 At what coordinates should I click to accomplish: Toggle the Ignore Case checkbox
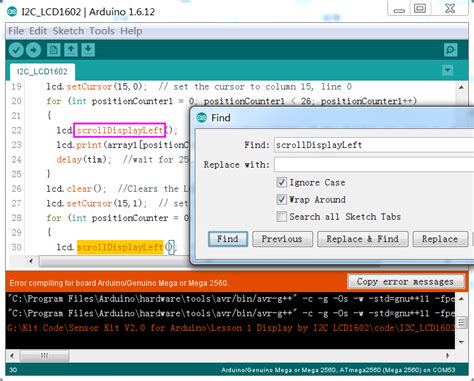(x=282, y=182)
